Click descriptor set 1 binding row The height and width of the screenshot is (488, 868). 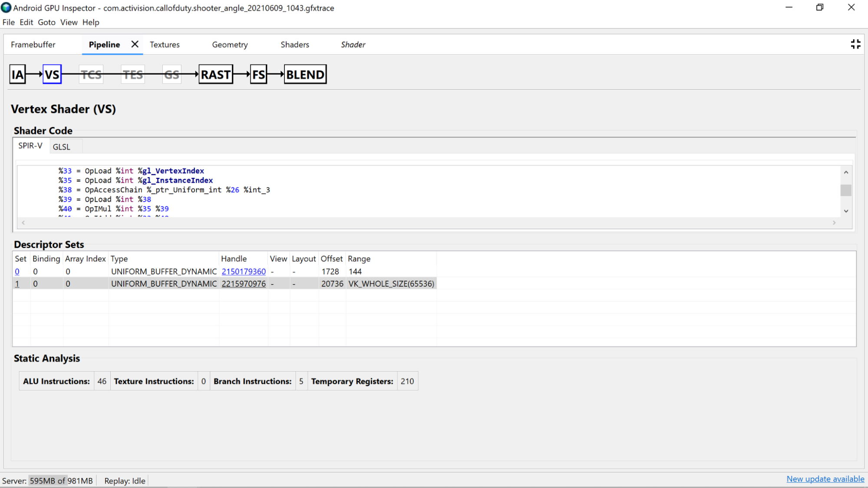224,283
